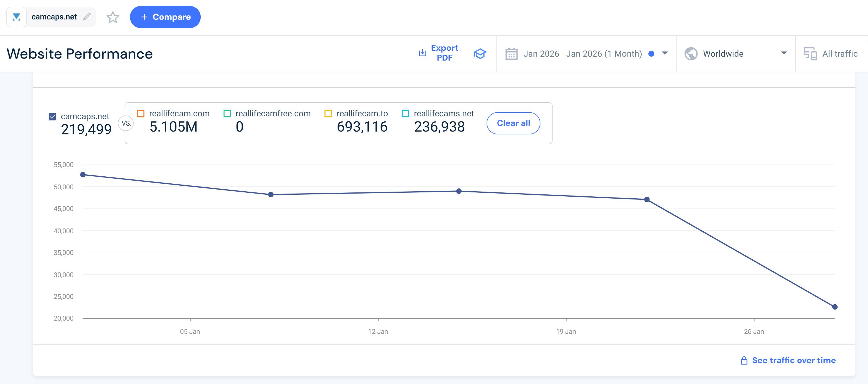Click the devices icon beside All traffic
This screenshot has height=384, width=868.
(810, 54)
